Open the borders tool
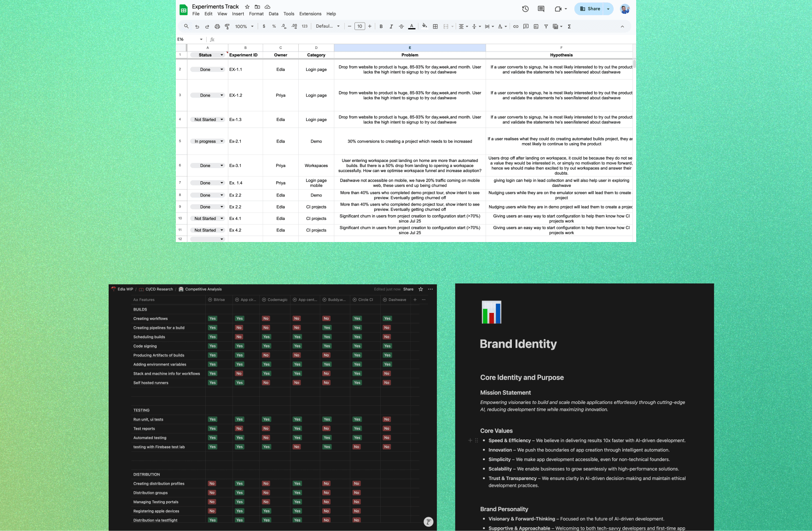812x531 pixels. 435,26
